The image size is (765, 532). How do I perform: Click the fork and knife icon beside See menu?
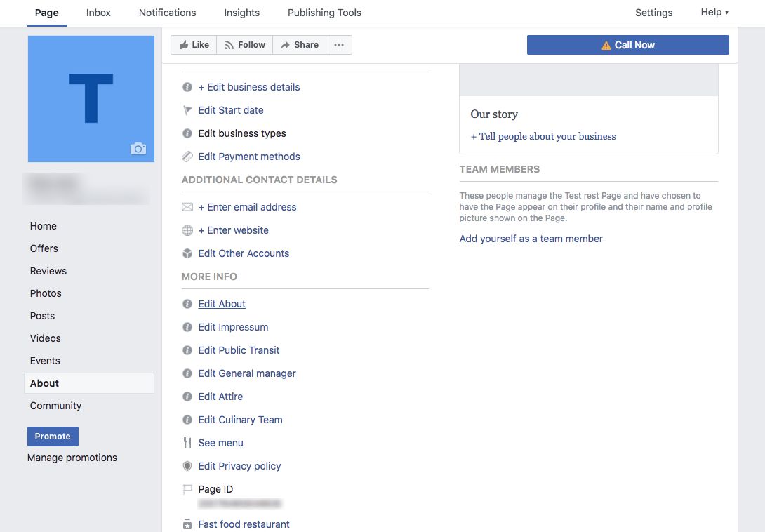coord(187,443)
